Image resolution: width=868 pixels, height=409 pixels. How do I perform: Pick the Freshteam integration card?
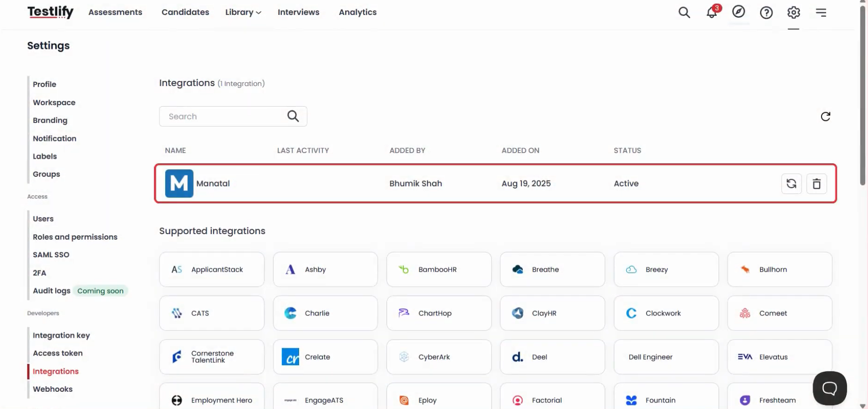coord(780,396)
